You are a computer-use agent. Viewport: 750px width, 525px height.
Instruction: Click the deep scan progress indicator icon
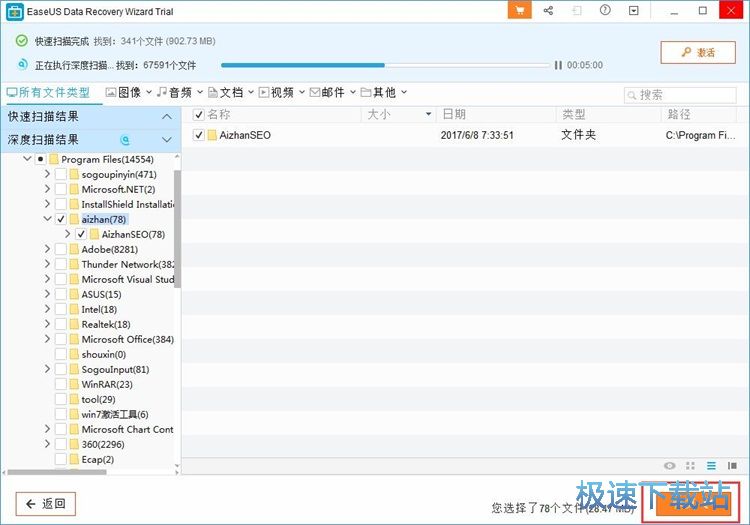pos(22,64)
